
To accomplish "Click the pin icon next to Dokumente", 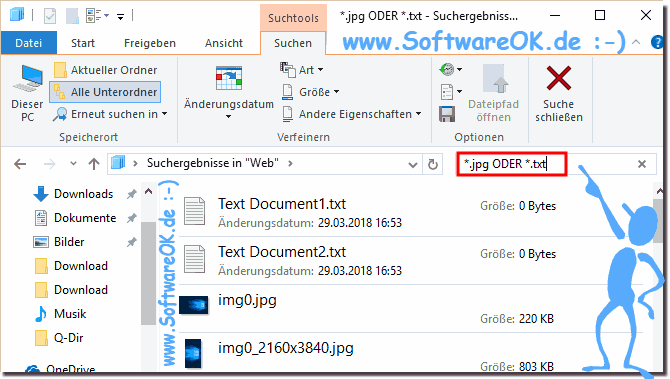I will (132, 218).
